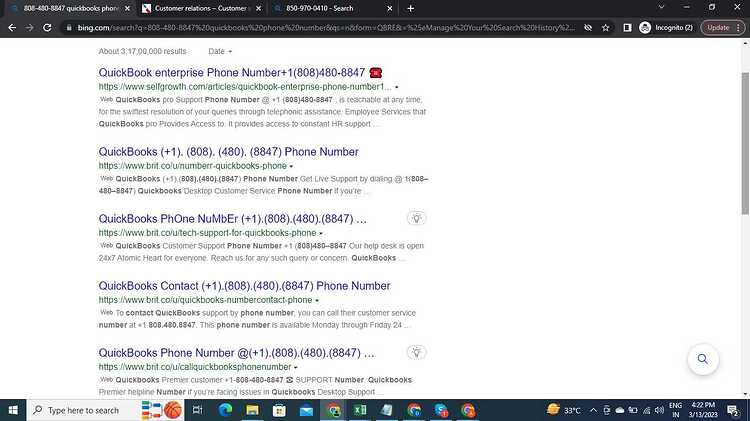Viewport: 750px width, 421px height.
Task: Click the Incognito (2) profile indicator
Action: pos(666,28)
